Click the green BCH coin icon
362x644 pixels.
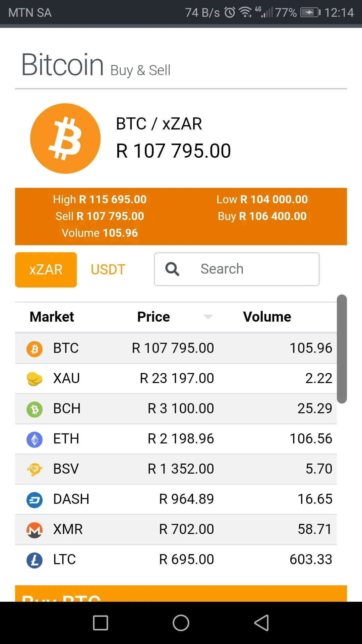[x=35, y=409]
